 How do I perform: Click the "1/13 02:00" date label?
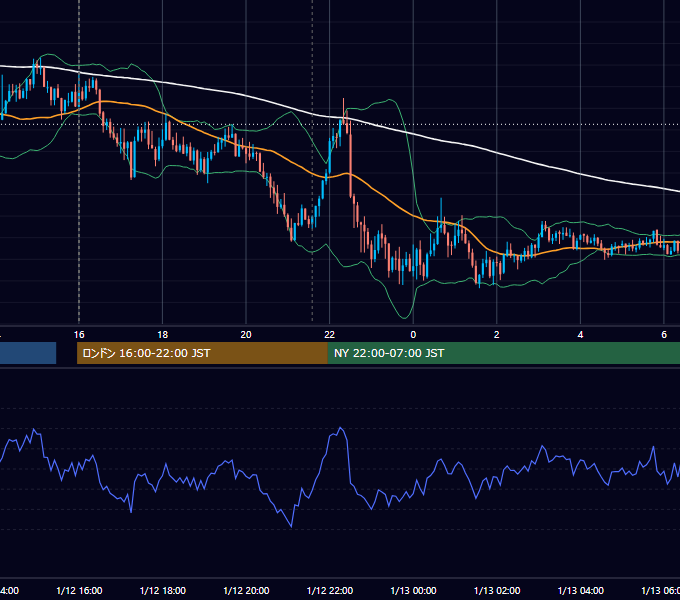click(497, 590)
